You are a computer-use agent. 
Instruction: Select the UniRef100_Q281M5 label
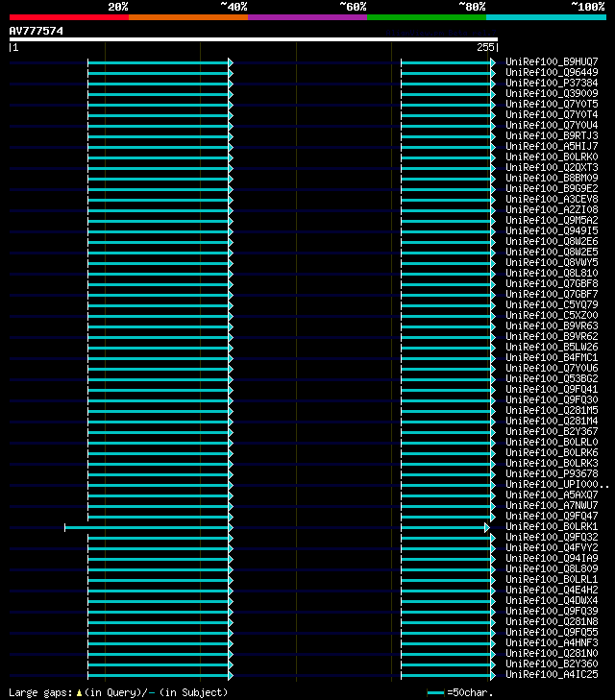coord(552,410)
